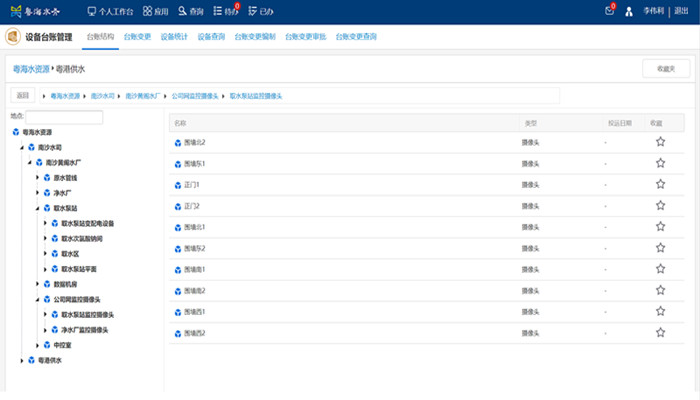
Task: Click the 围墙北2 device icon in list
Action: coord(178,142)
